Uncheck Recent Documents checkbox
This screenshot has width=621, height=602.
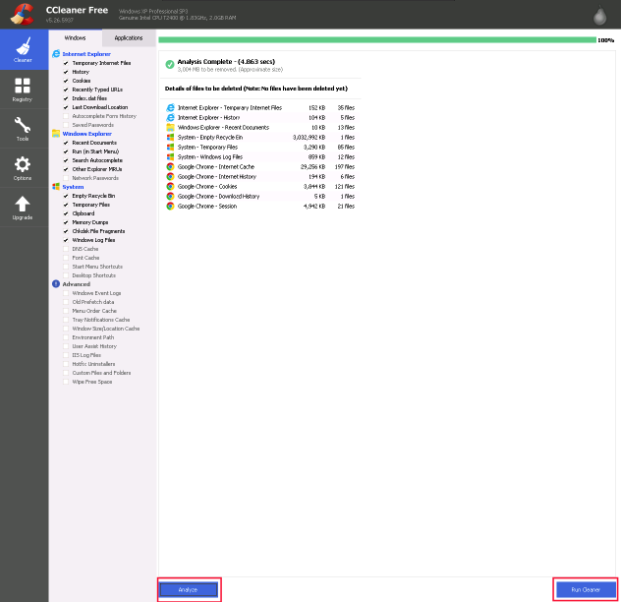(x=66, y=143)
